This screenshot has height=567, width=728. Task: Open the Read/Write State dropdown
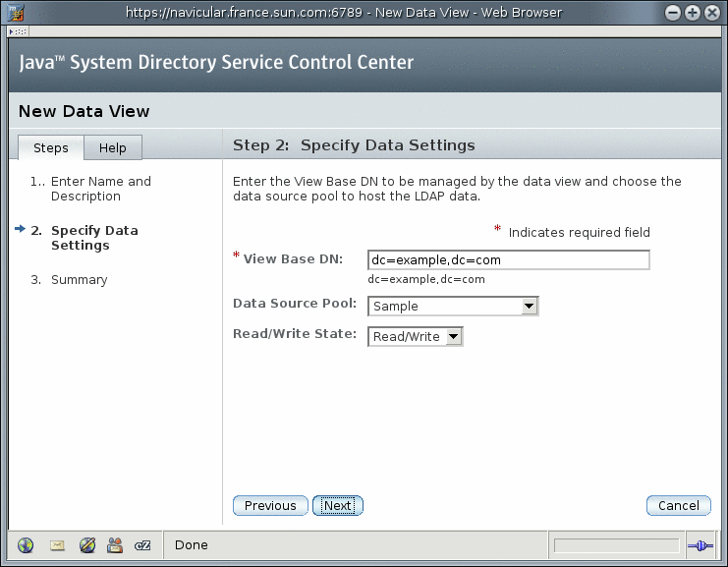click(416, 337)
